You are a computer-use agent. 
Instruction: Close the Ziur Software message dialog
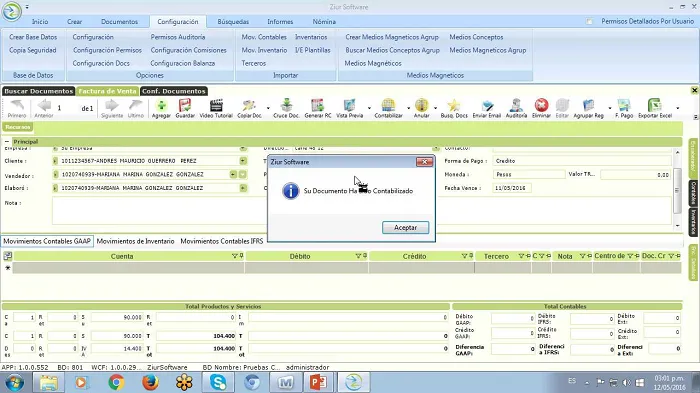coord(425,162)
